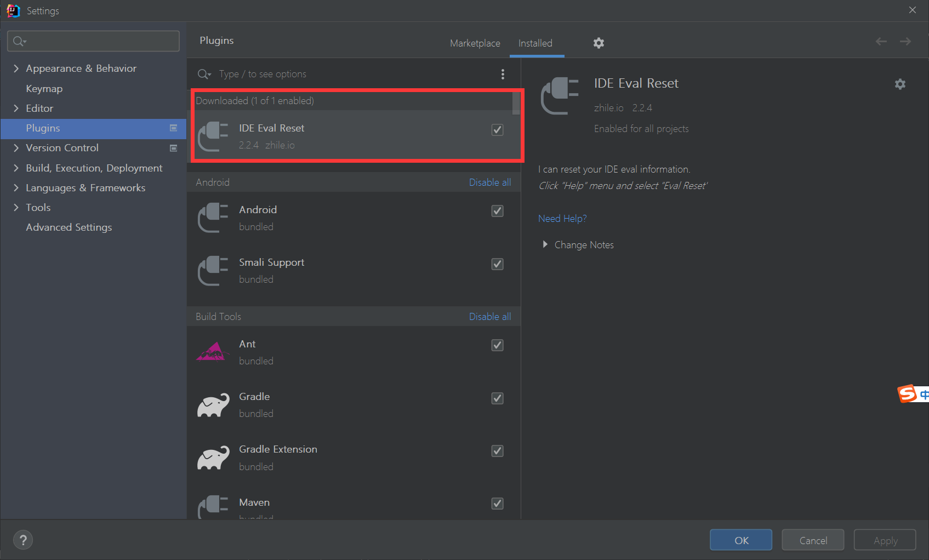This screenshot has width=929, height=560.
Task: Click the IDE Eval Reset plugin icon in list
Action: [x=213, y=136]
